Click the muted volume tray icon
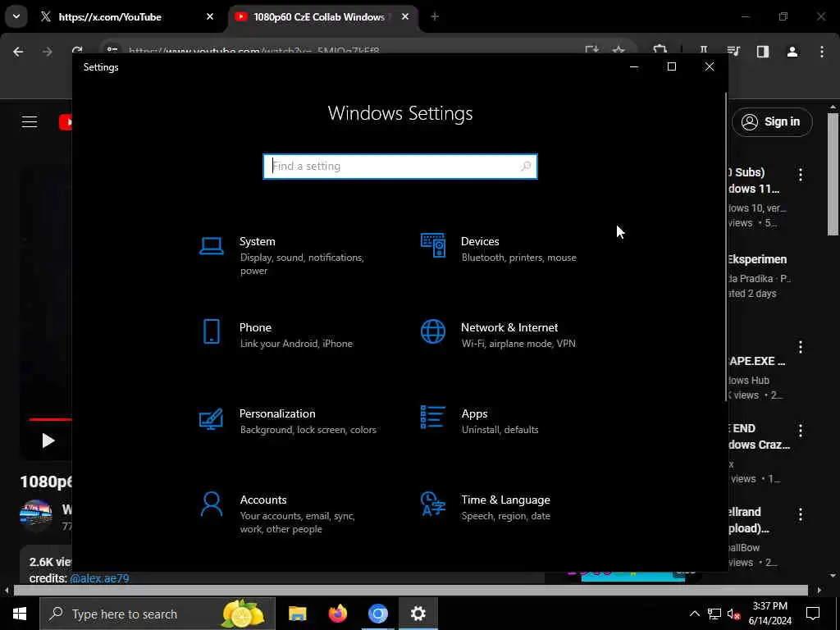This screenshot has height=630, width=840. tap(733, 614)
